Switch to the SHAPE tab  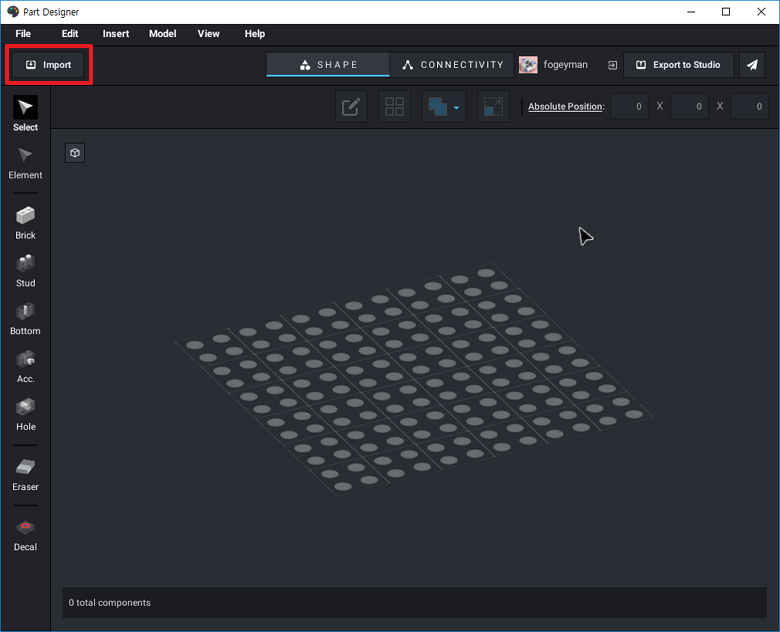click(328, 65)
